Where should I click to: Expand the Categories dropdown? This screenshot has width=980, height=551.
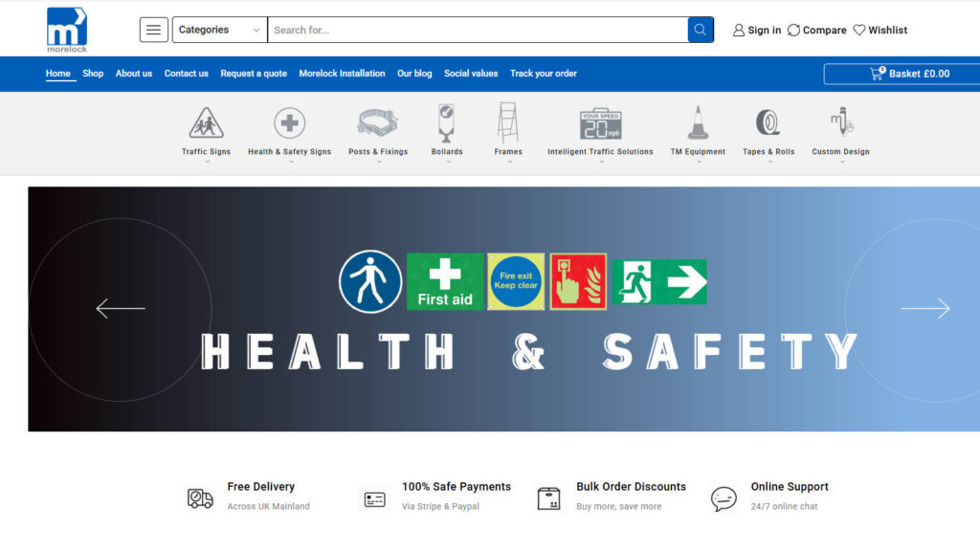click(219, 30)
